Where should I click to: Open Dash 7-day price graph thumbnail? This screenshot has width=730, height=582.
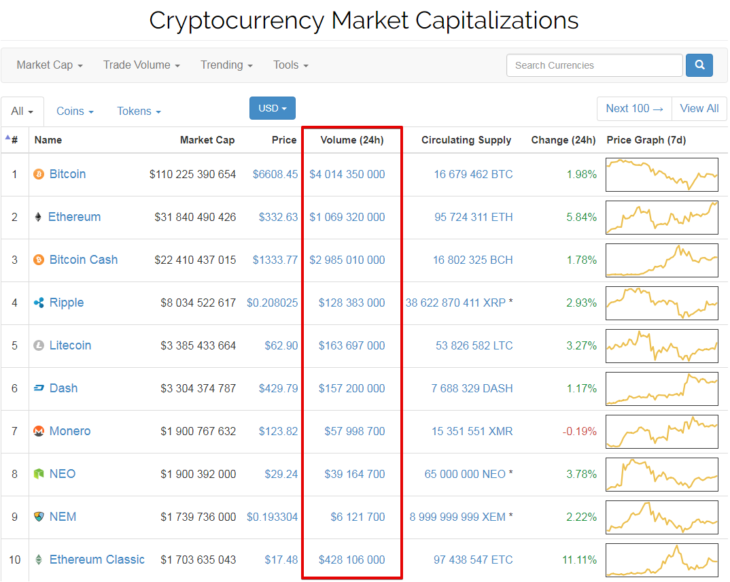click(x=662, y=389)
